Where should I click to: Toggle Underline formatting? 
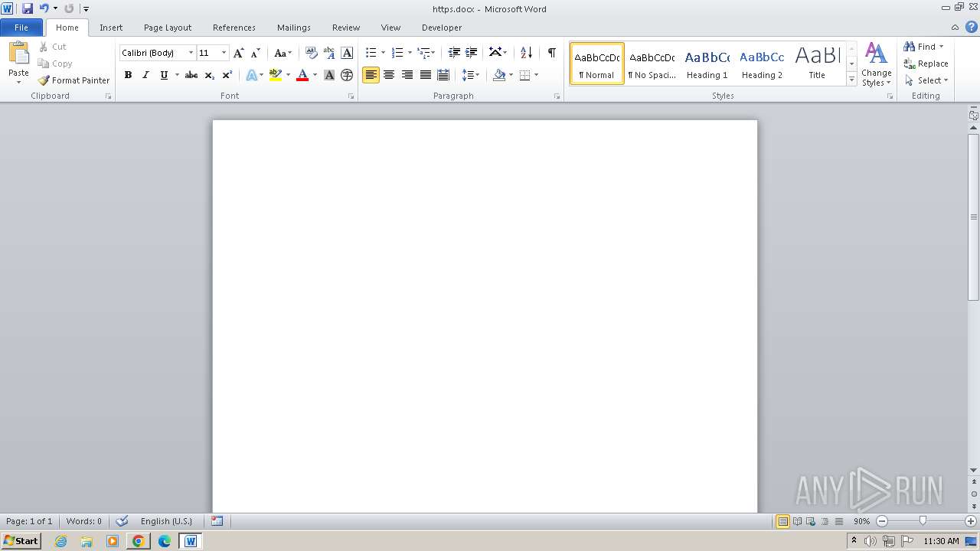coord(164,75)
